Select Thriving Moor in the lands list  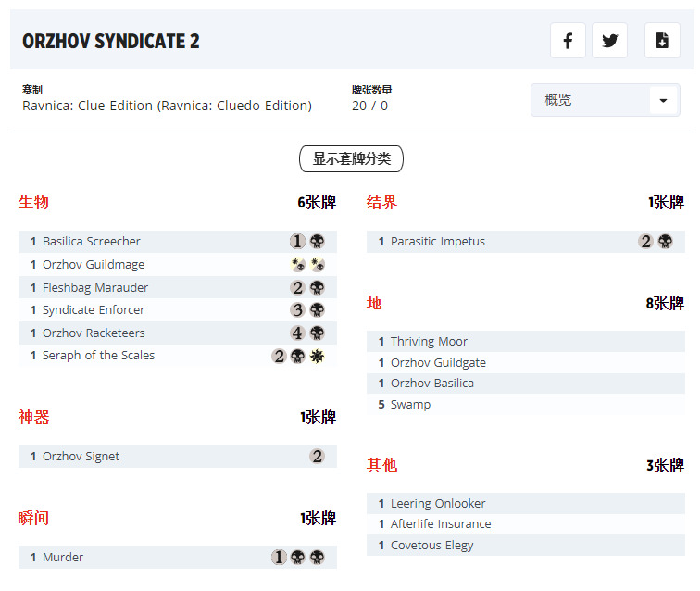coord(429,342)
